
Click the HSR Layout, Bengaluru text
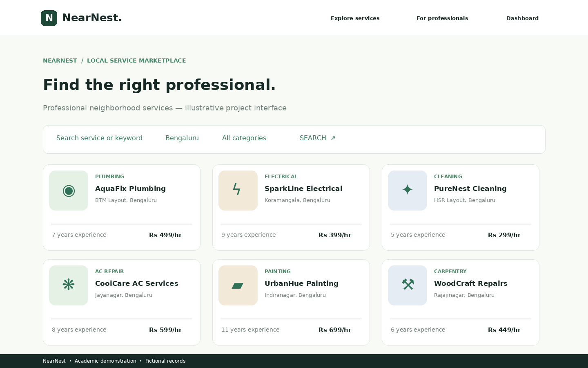[465, 200]
